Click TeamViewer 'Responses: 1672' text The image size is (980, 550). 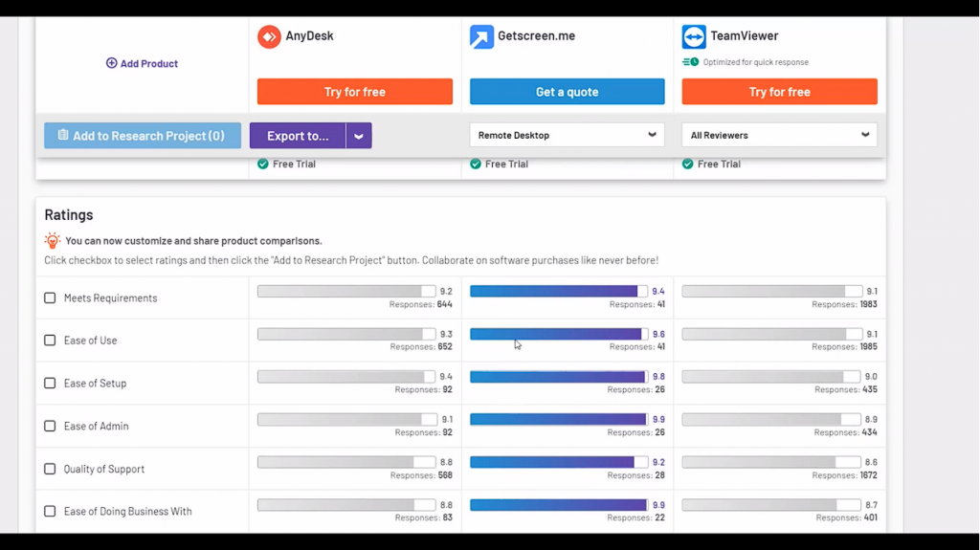[844, 475]
